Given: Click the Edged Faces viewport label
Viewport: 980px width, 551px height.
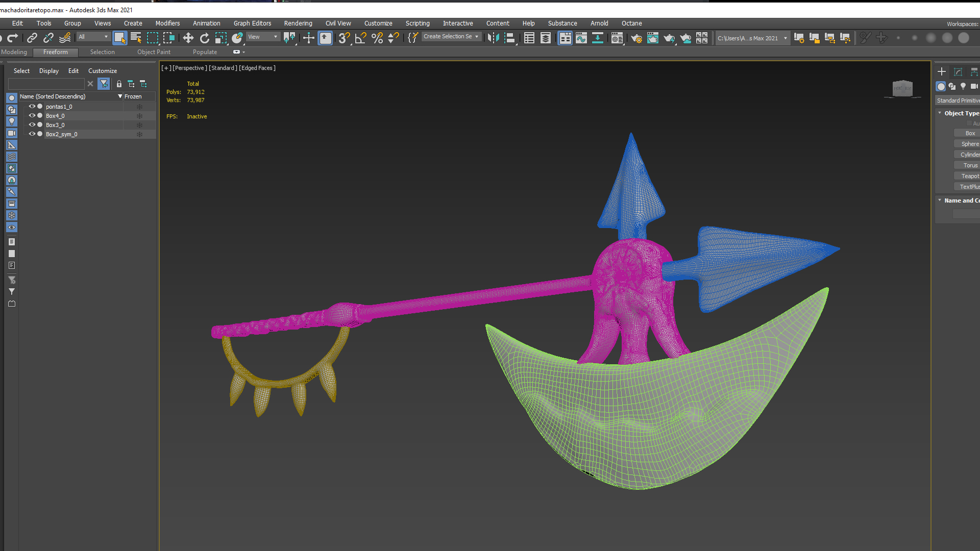Looking at the screenshot, I should pyautogui.click(x=257, y=68).
